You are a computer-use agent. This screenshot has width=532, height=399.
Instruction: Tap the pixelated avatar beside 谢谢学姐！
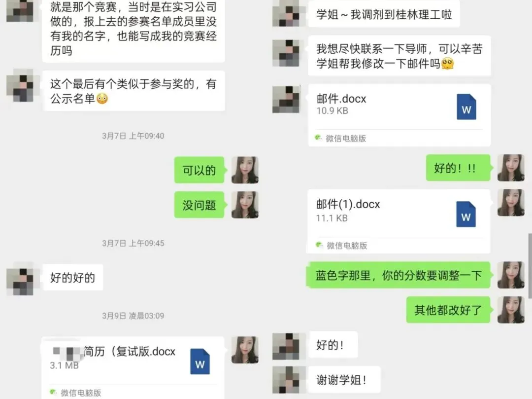286,380
